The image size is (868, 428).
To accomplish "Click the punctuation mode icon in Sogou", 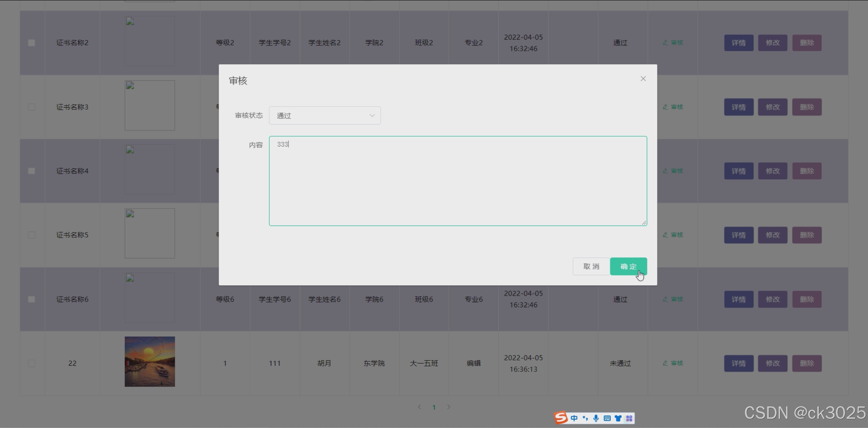I will point(585,418).
